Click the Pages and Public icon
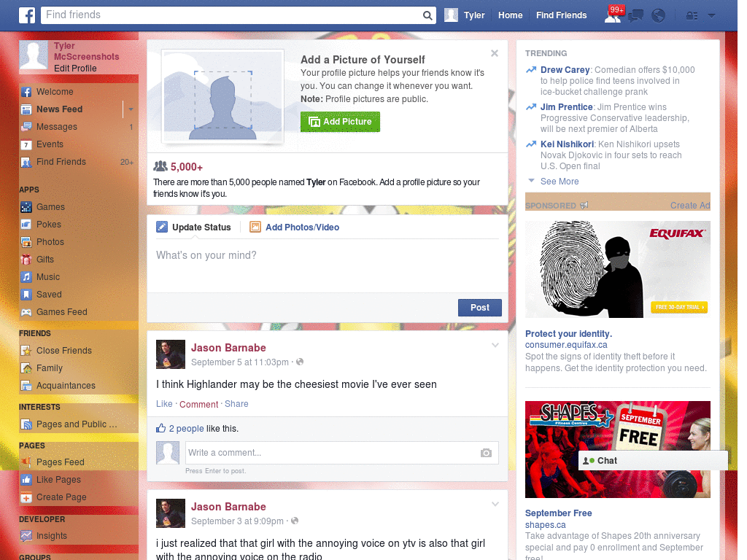The image size is (747, 560). coord(26,424)
